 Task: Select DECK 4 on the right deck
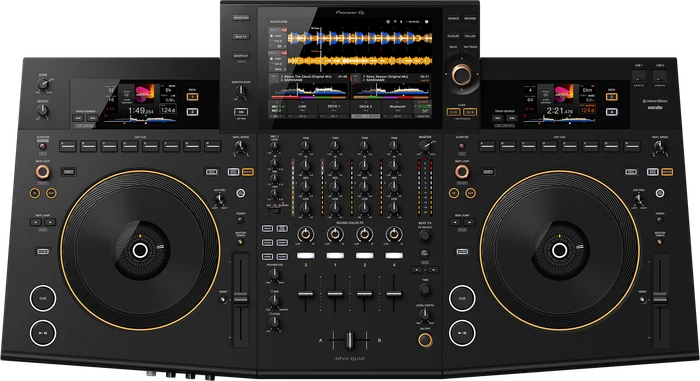pyautogui.click(x=612, y=112)
